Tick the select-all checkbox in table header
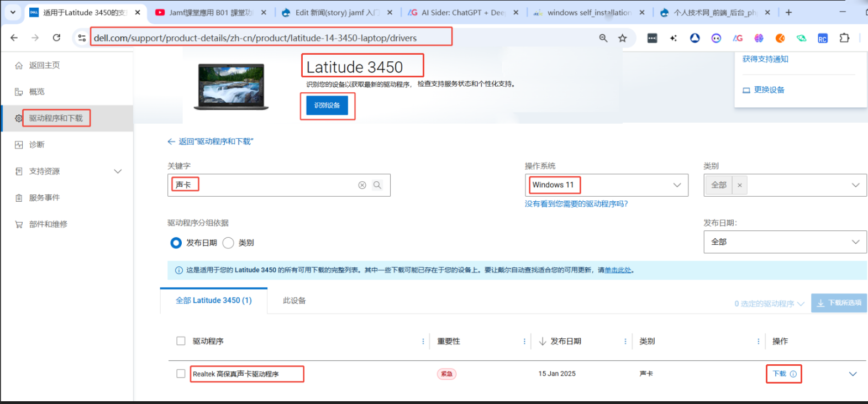Viewport: 868px width, 404px height. 181,341
